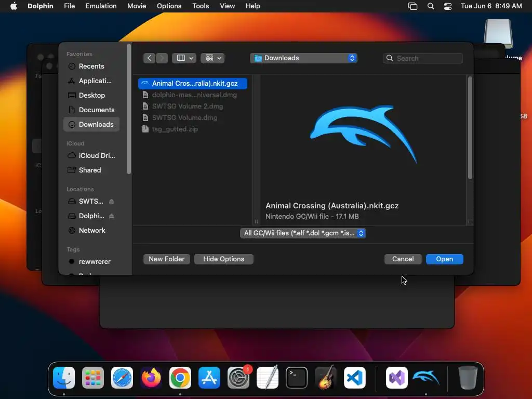Open the Trash in the dock
532x399 pixels.
click(x=468, y=378)
